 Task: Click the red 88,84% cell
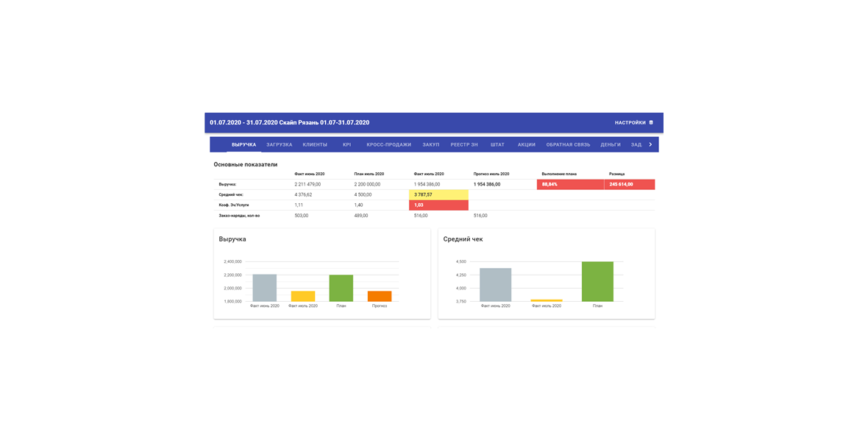[x=570, y=185]
